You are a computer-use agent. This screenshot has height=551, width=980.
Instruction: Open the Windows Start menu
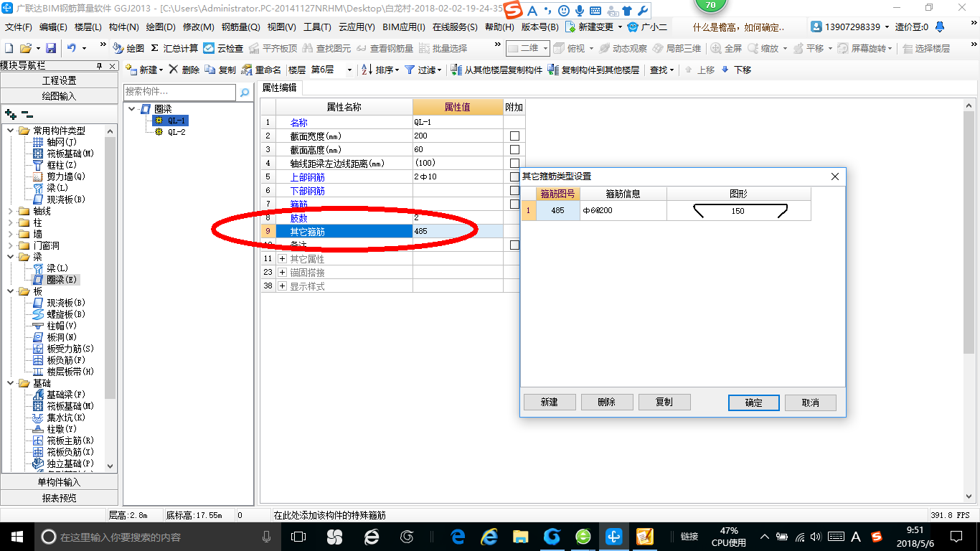pos(16,537)
